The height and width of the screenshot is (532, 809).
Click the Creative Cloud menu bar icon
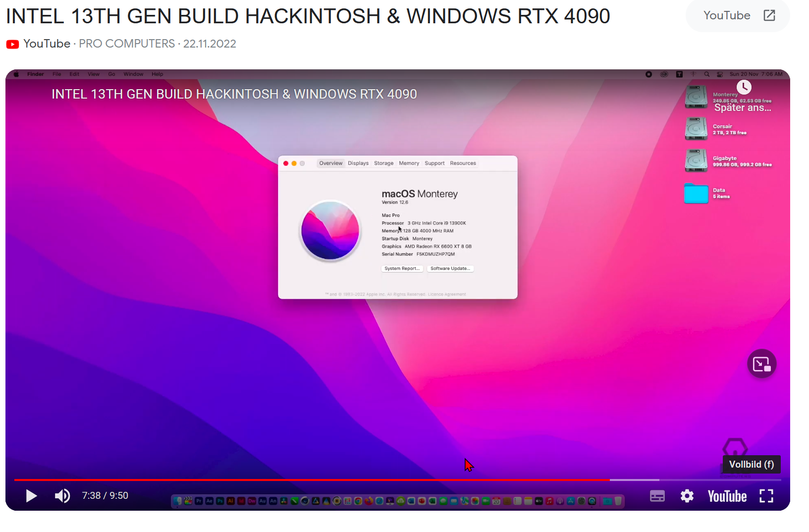(664, 74)
